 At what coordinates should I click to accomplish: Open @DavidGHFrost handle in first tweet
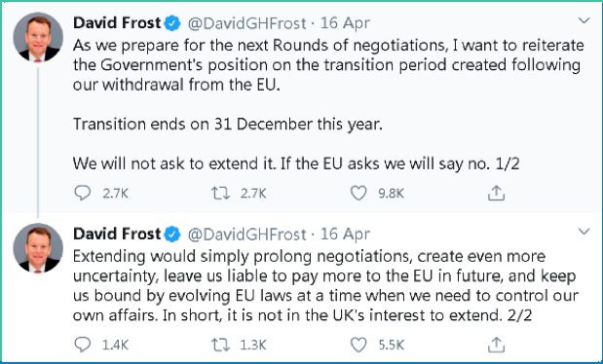[x=246, y=23]
